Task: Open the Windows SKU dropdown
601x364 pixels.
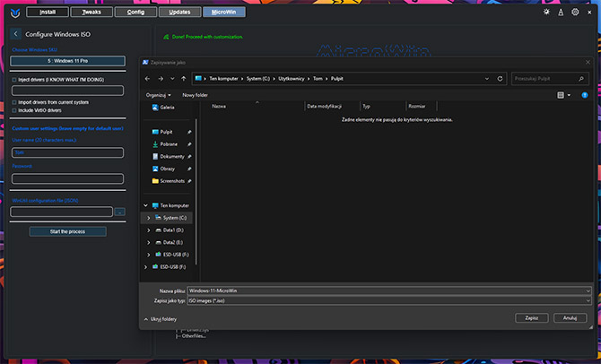Action: pos(68,61)
